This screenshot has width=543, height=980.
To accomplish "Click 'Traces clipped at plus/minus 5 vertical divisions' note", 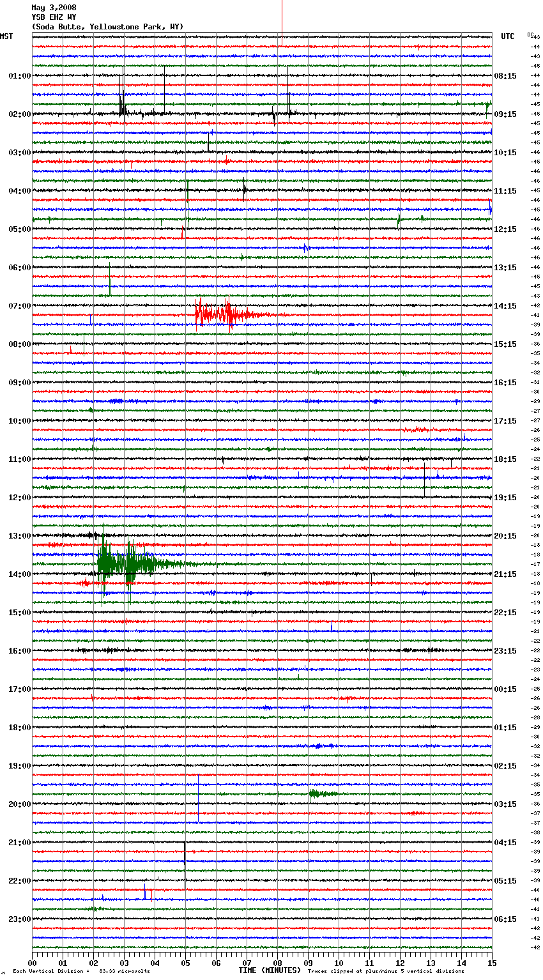I will click(386, 971).
